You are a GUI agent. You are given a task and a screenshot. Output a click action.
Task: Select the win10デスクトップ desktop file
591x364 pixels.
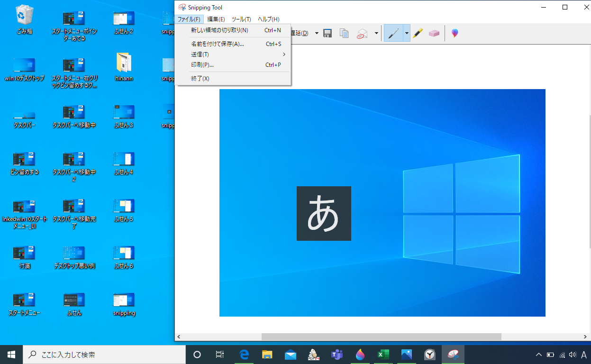(x=24, y=70)
